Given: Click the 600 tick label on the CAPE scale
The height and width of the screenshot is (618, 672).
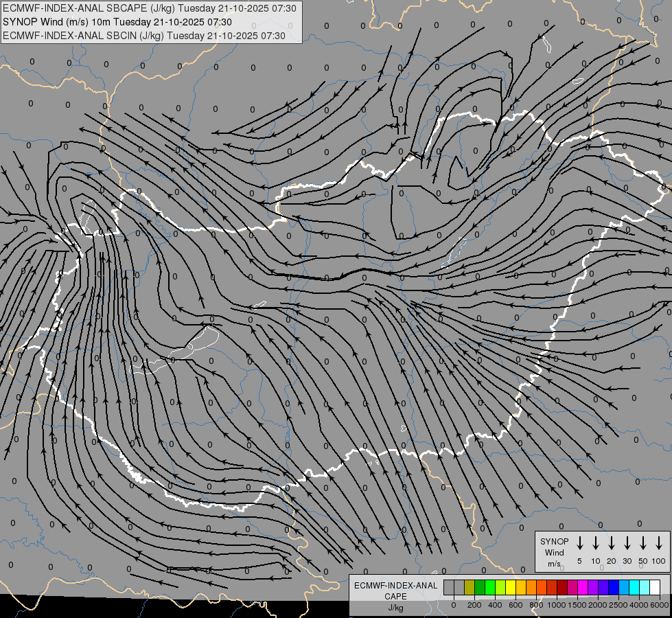Looking at the screenshot, I should (515, 605).
